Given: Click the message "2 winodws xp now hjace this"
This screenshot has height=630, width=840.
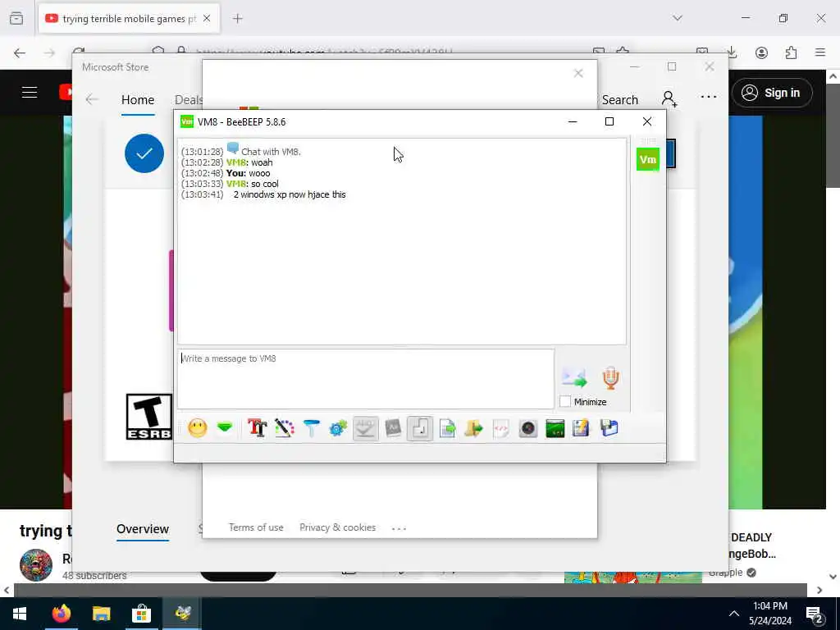Looking at the screenshot, I should click(290, 194).
